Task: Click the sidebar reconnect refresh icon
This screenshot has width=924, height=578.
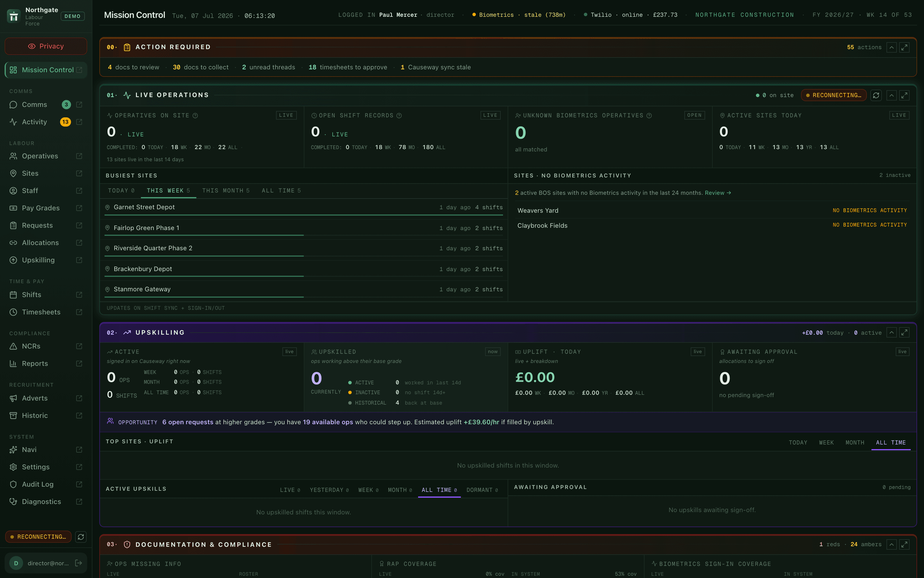Action: (x=81, y=537)
